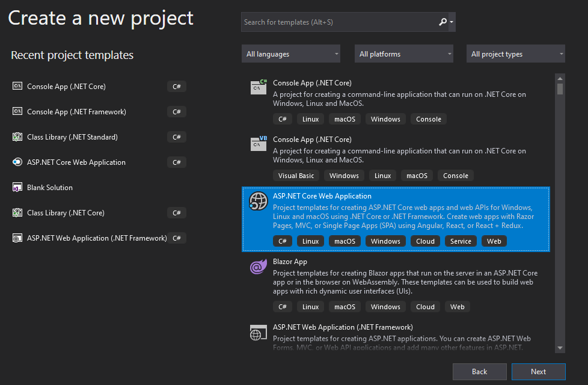Open the All languages dropdown
Viewport: 588px width, 385px height.
(x=291, y=54)
